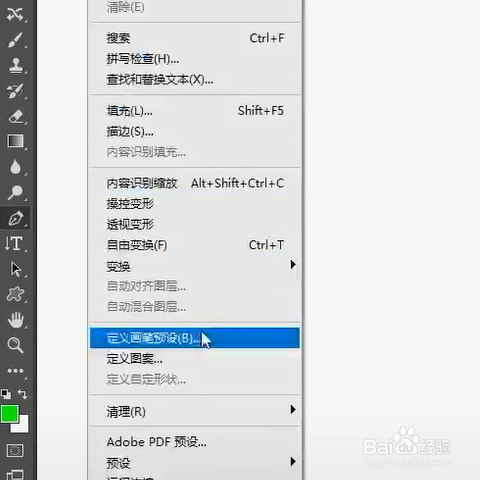Select the Custom Shape tool
Image resolution: width=480 pixels, height=480 pixels.
[x=15, y=294]
